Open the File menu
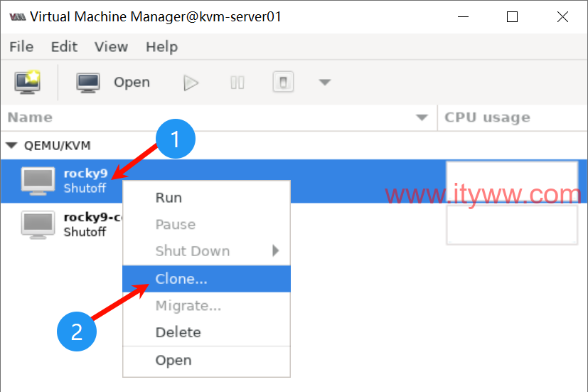 pos(21,47)
